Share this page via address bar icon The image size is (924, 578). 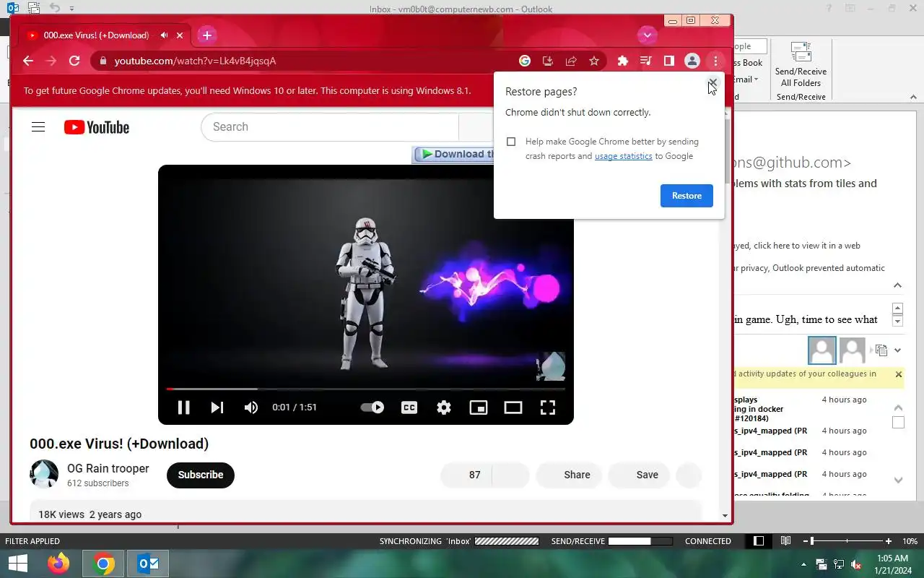click(x=571, y=61)
